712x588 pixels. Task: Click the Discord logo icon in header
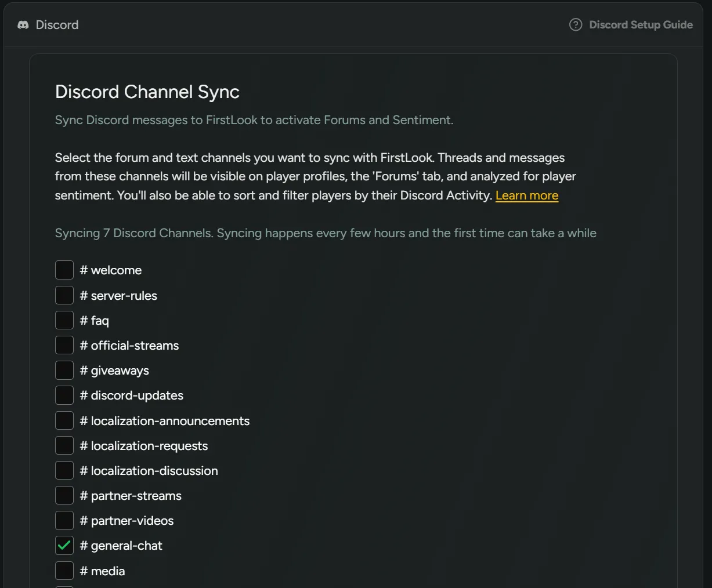click(23, 25)
